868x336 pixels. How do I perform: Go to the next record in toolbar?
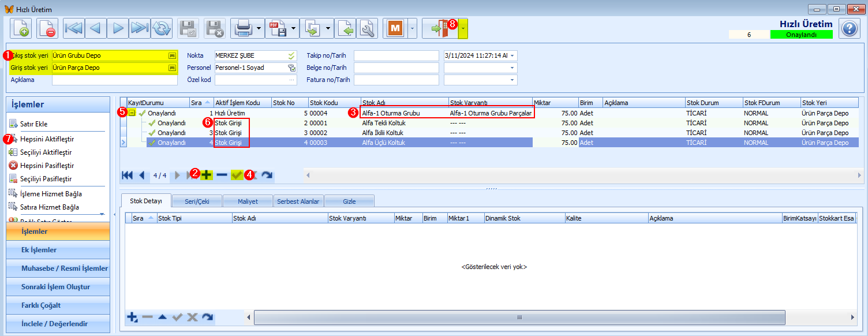coord(118,28)
